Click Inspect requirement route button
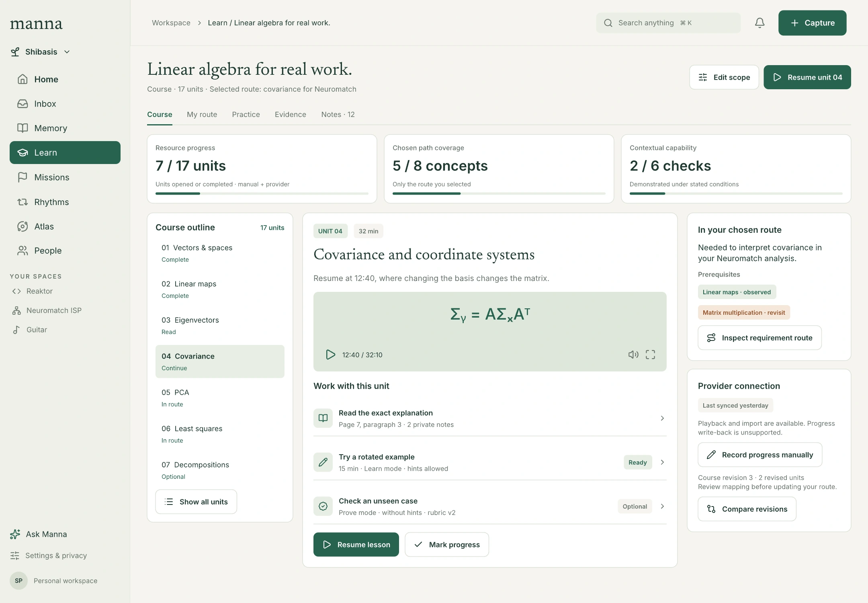 (x=760, y=338)
